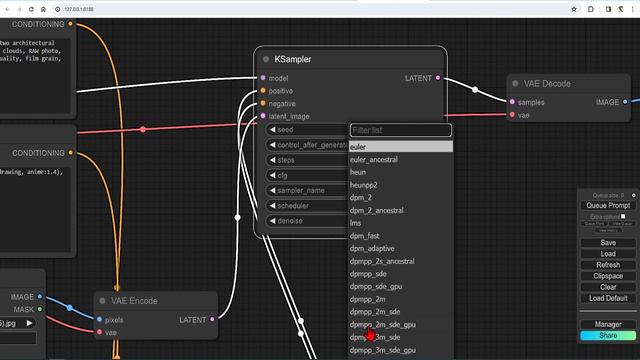
Task: Open the side panel icon in the browser toolbar
Action: click(608, 9)
